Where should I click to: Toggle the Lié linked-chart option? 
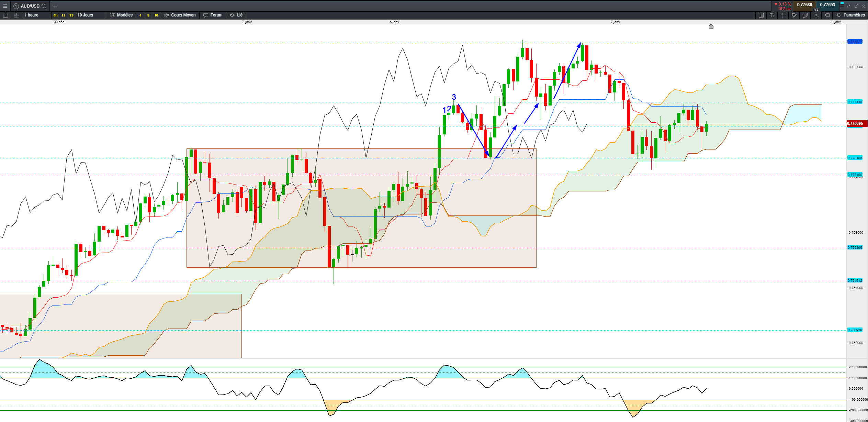pyautogui.click(x=236, y=15)
